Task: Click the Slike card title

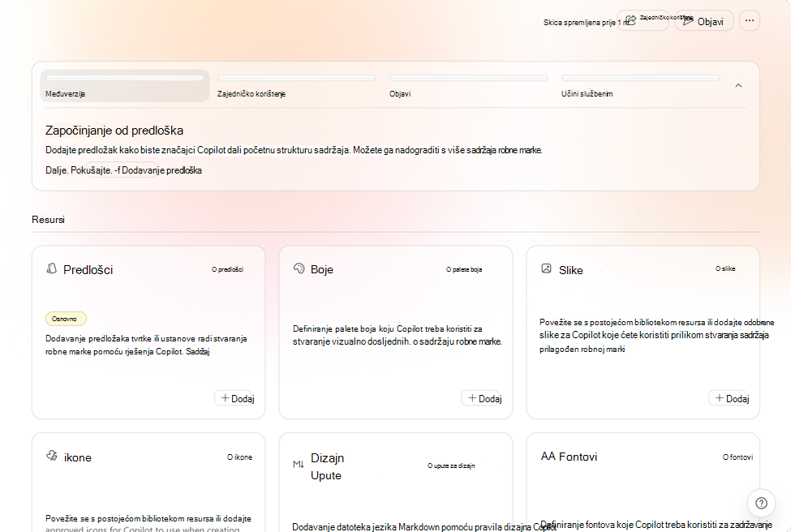Action: [571, 270]
